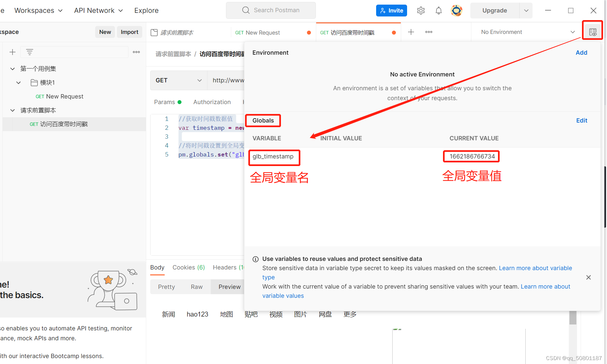The height and width of the screenshot is (364, 607).
Task: Click line 2 var timestamp code
Action: [211, 128]
